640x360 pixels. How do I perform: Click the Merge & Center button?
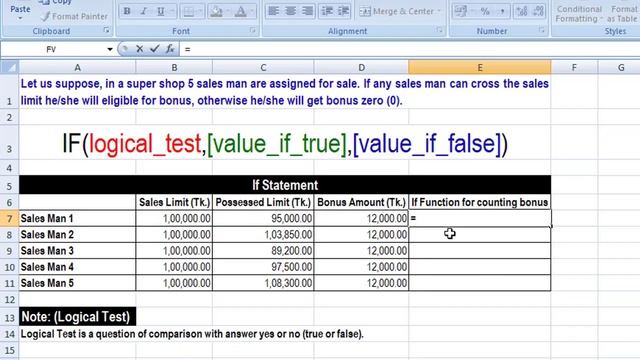tap(396, 11)
